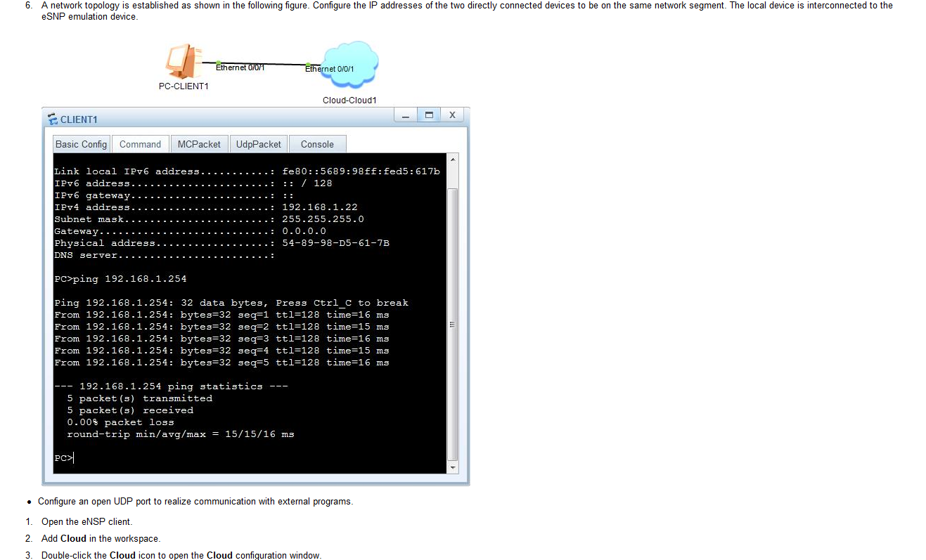Click the ping reply line with seq=1
Screen dimensions: 926x560
tap(221, 315)
